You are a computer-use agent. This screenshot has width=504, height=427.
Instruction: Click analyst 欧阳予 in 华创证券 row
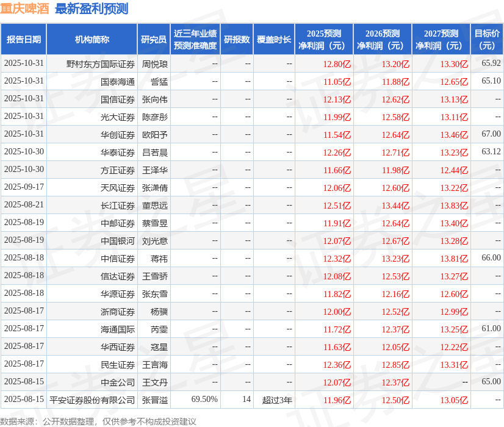[154, 134]
